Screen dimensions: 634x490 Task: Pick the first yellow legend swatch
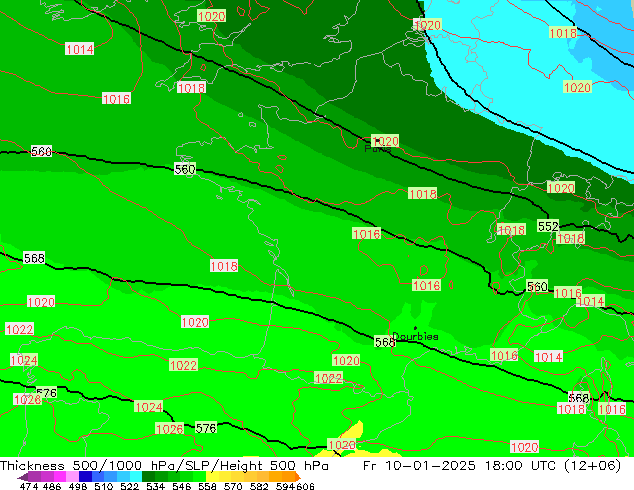point(212,476)
